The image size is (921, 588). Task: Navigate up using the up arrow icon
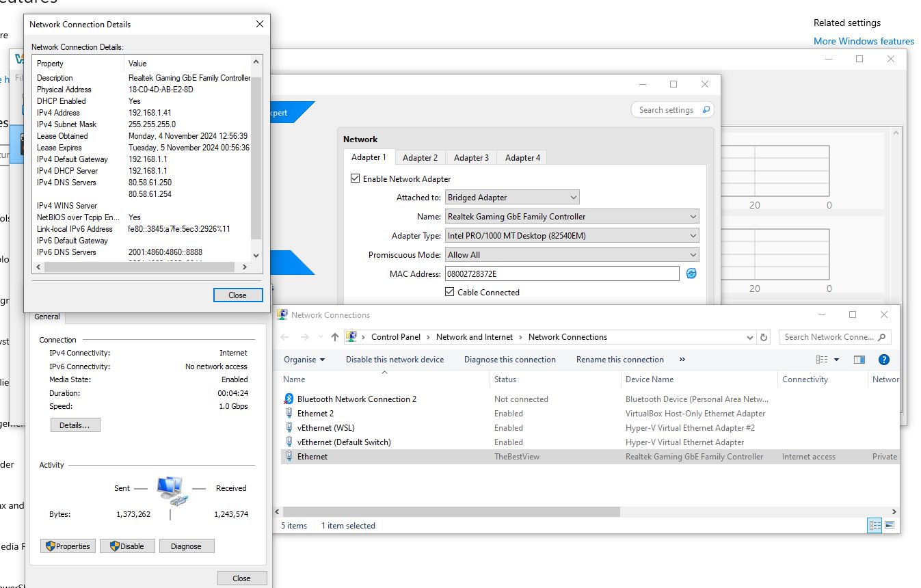click(x=334, y=336)
